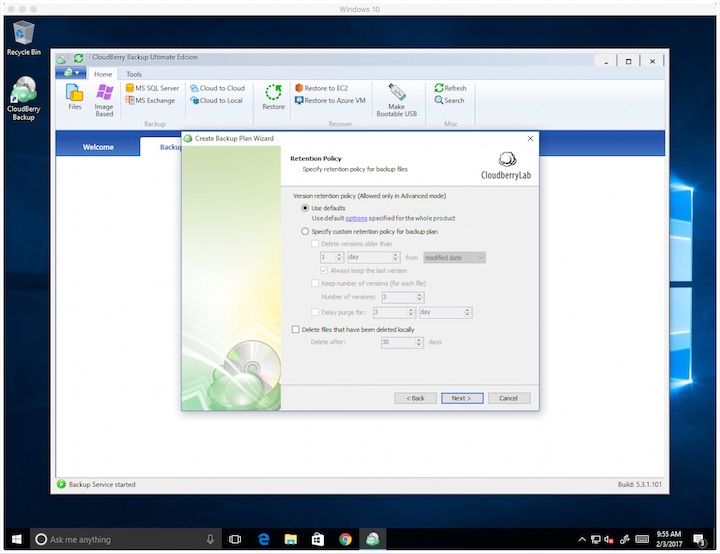Adjust the Delay purge value spinner
Screen dimensions: 720x554
(x=411, y=312)
